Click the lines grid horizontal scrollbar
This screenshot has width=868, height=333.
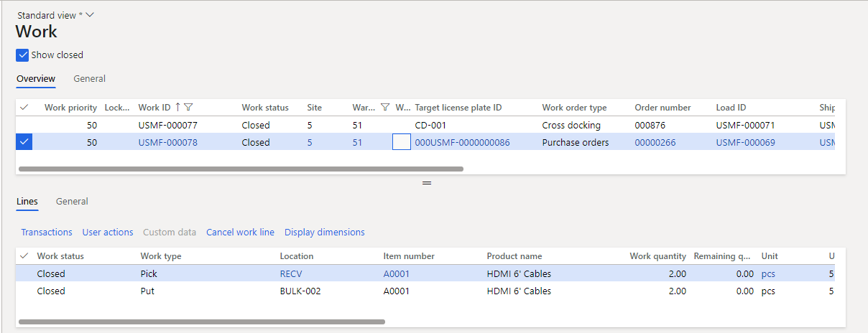click(x=201, y=322)
